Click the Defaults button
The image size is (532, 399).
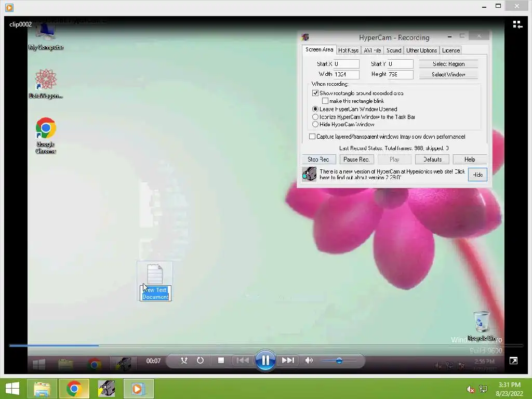(432, 159)
